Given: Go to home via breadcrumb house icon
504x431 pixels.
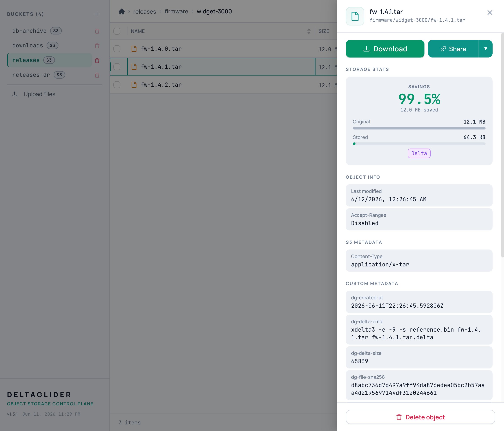Looking at the screenshot, I should point(122,11).
